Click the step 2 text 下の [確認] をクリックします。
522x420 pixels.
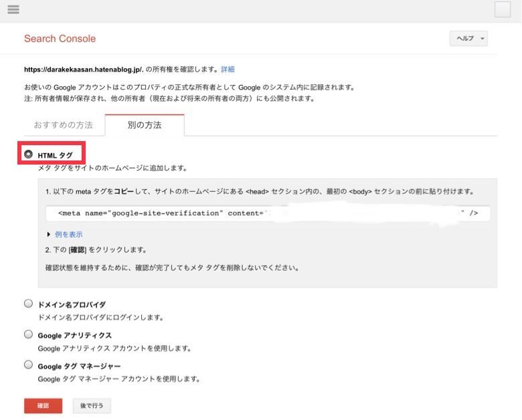[96, 250]
